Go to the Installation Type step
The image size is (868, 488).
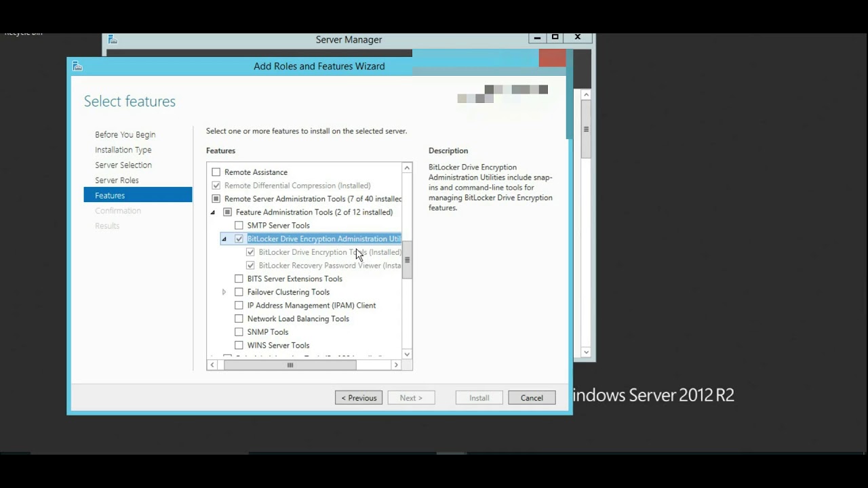click(123, 150)
